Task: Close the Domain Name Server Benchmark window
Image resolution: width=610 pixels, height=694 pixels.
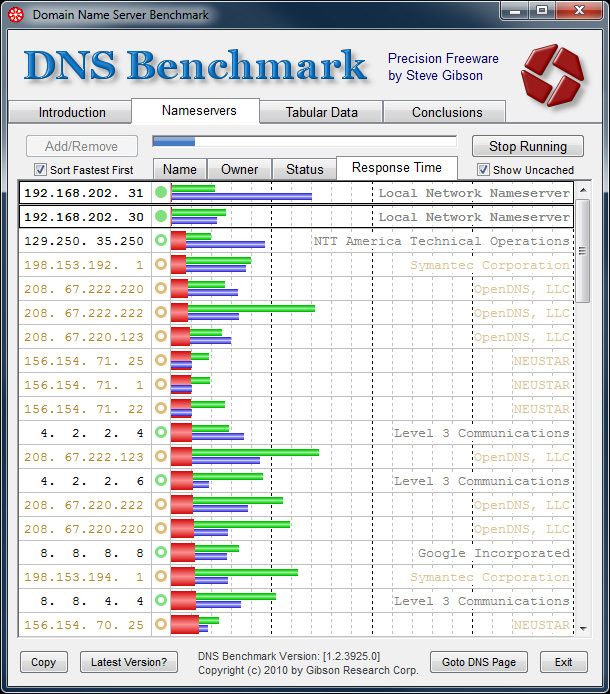Action: [579, 10]
